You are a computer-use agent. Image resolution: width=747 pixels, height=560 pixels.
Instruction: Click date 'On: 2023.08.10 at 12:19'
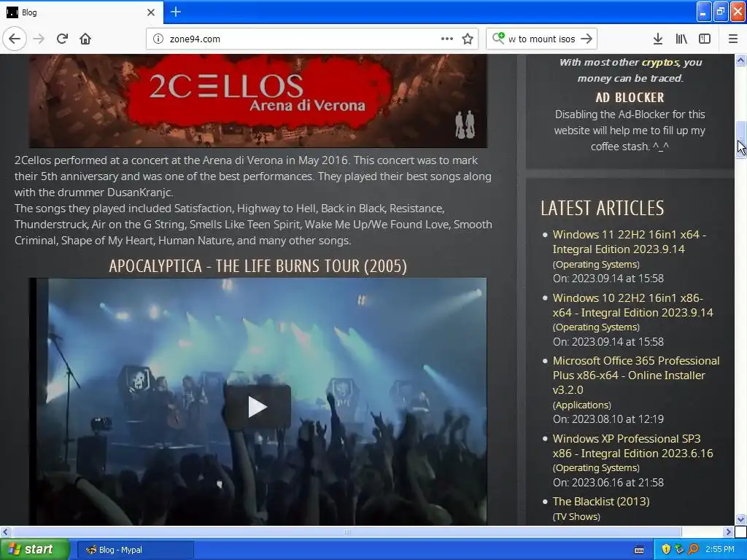[x=608, y=419]
